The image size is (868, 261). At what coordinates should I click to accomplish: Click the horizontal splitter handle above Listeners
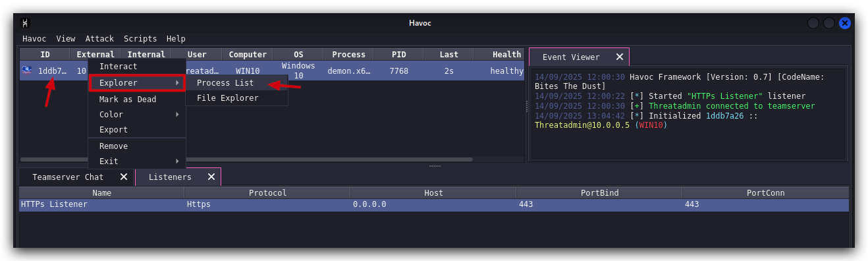coord(435,166)
